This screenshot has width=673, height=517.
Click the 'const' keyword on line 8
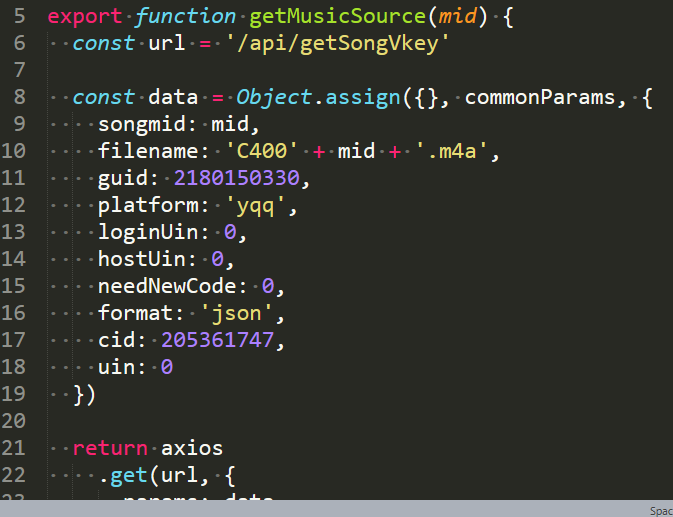tap(103, 97)
